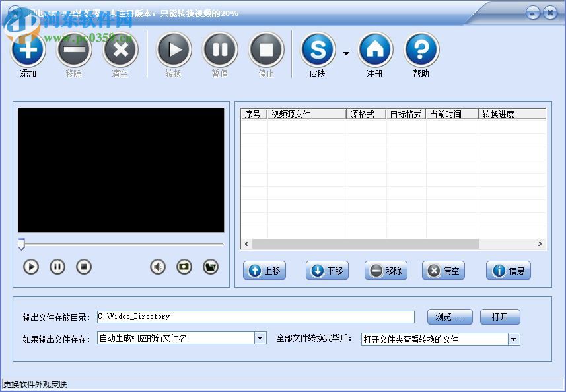This screenshot has width=566, height=392.
Task: Pause conversion using the 暂停 icon
Action: point(220,51)
